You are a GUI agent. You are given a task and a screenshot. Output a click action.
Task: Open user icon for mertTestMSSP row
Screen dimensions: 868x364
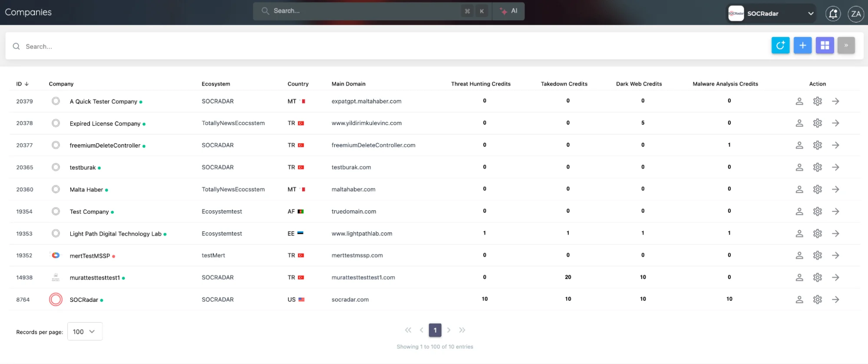799,255
